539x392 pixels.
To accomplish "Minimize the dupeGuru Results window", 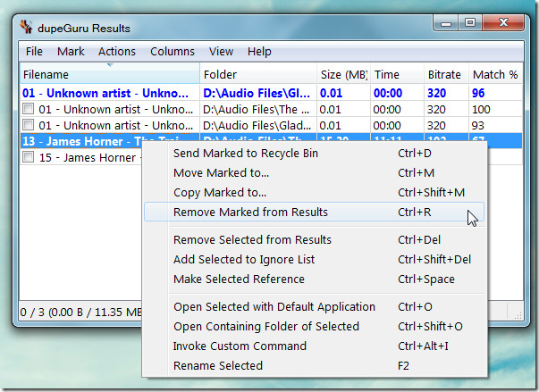I will (x=445, y=23).
